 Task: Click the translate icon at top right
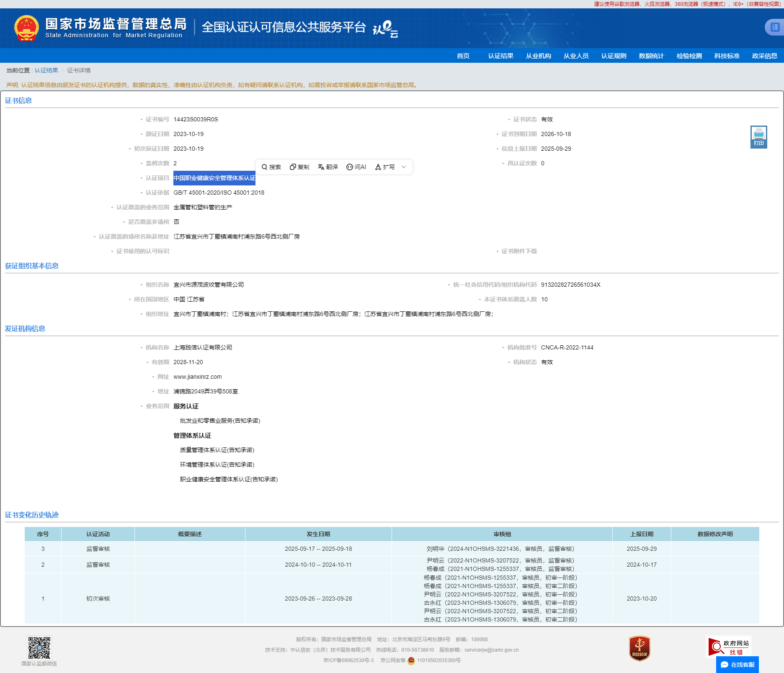tap(775, 27)
